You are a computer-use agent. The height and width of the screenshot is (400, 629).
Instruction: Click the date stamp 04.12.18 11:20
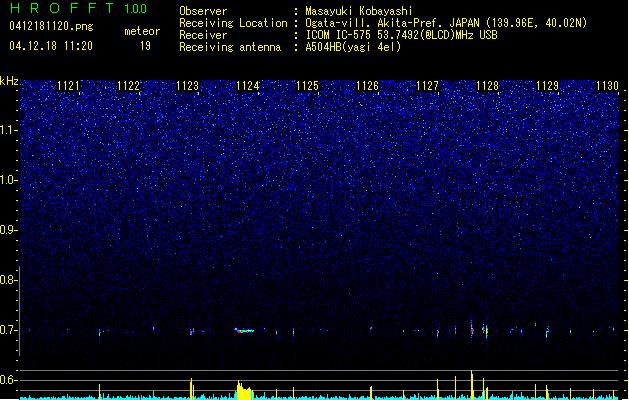[51, 46]
